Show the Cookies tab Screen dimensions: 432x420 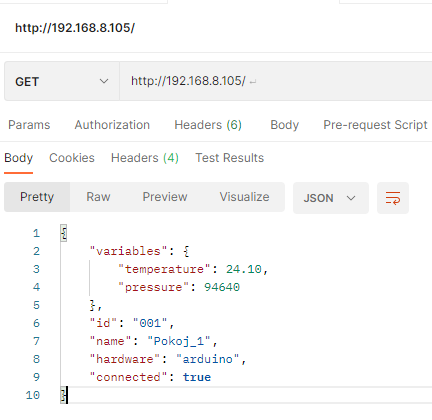pos(72,158)
